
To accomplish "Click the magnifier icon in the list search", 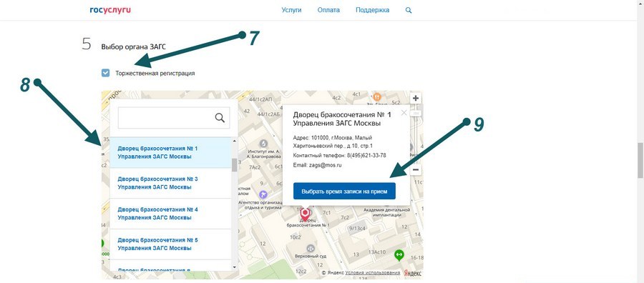I will [x=220, y=118].
